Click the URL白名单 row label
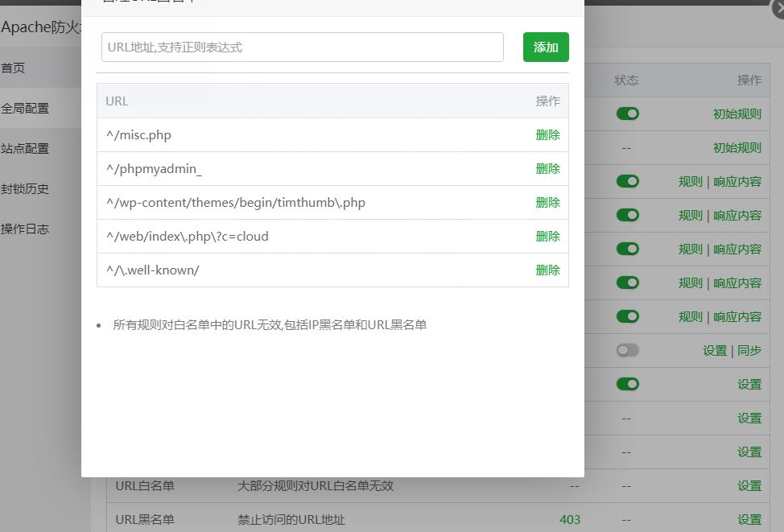This screenshot has height=532, width=784. point(145,485)
